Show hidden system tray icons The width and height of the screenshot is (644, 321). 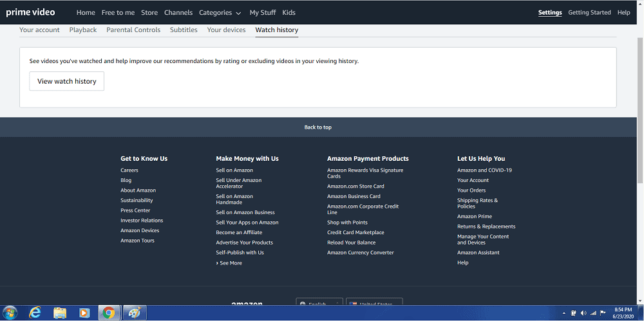(x=565, y=313)
